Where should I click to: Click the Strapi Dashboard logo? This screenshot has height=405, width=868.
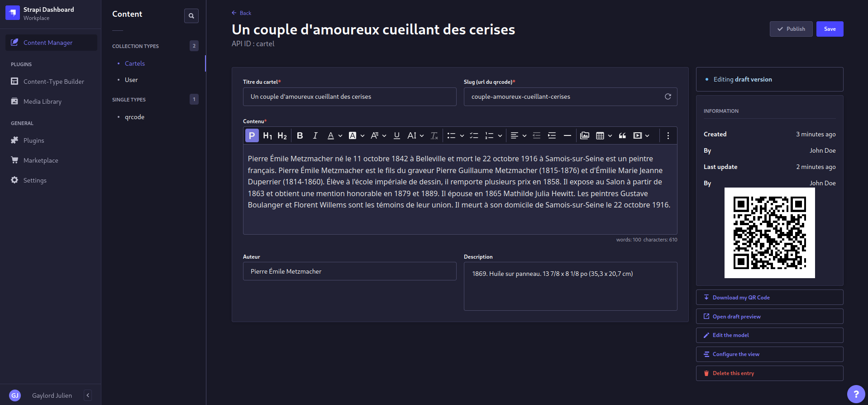13,13
